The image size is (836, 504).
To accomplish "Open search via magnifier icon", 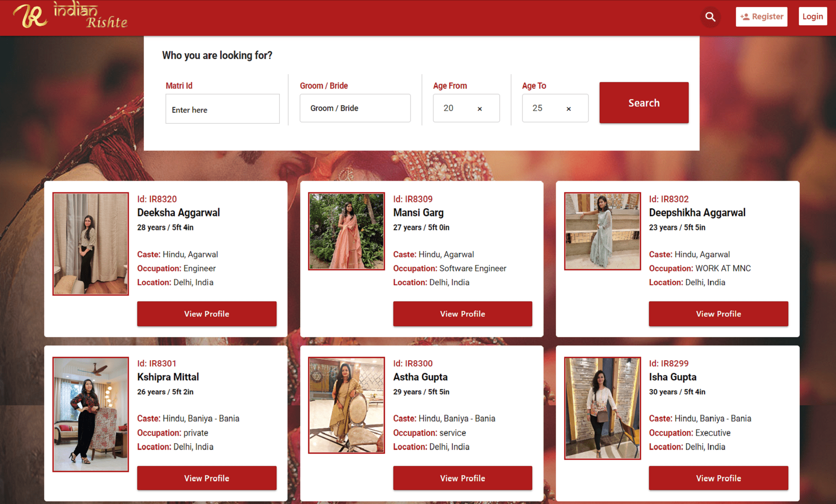I will pos(710,17).
